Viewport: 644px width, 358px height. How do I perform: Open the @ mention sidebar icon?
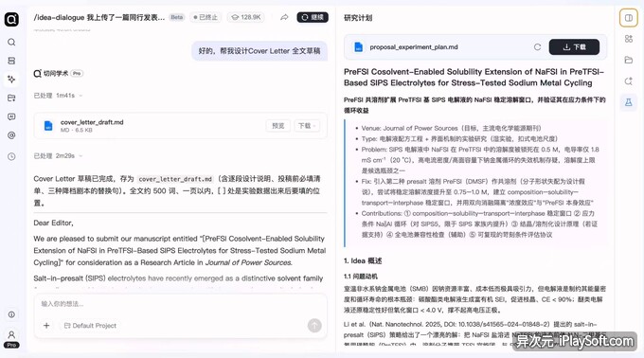pyautogui.click(x=11, y=135)
